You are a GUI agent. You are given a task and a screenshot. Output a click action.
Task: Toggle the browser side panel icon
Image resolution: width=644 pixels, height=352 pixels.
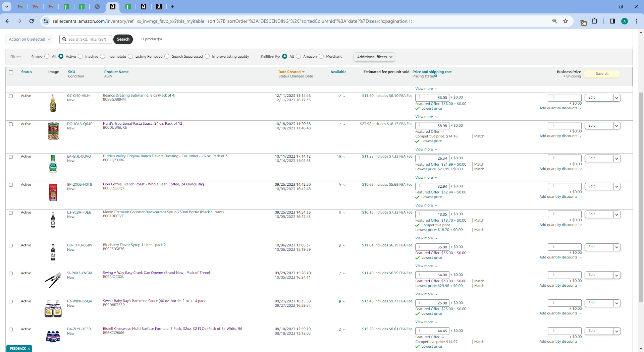(612, 21)
